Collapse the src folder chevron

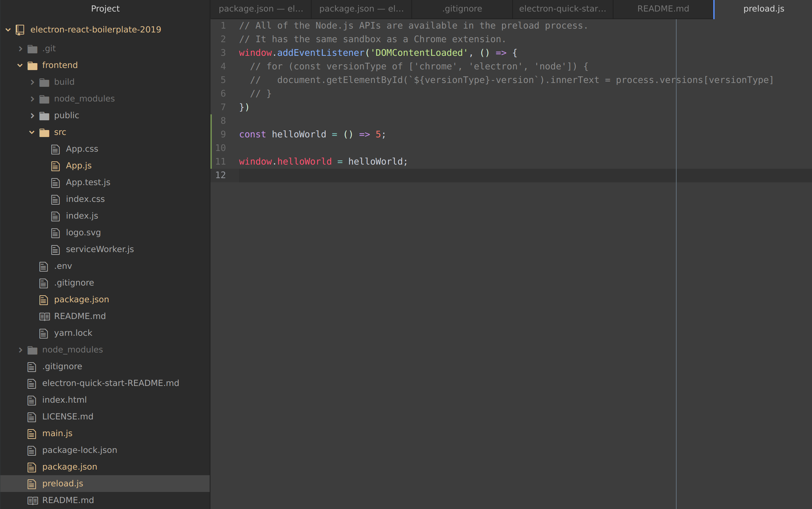32,132
